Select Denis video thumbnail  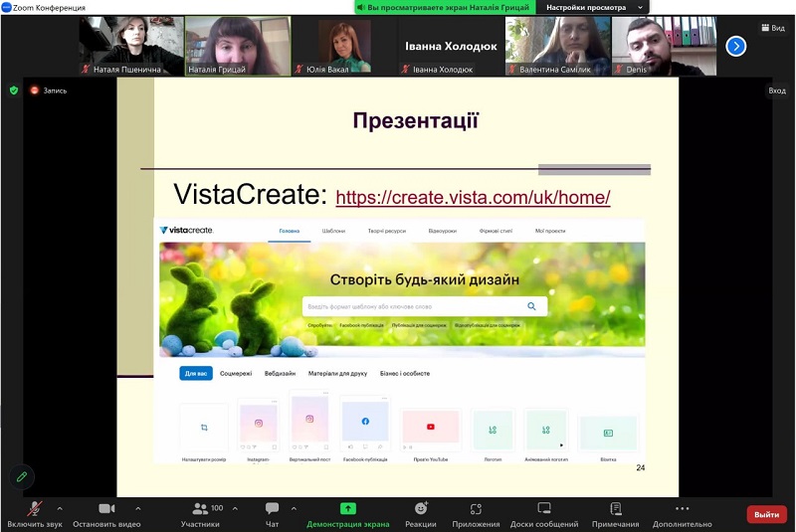pos(664,46)
